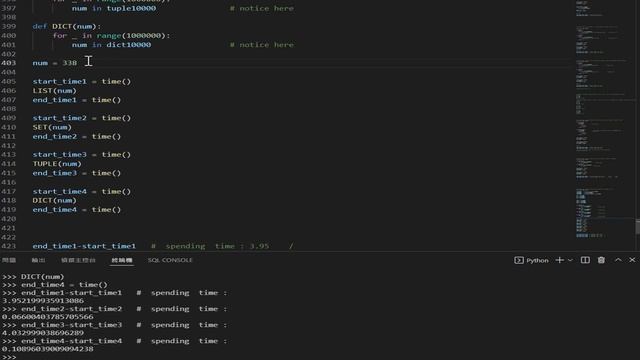Click the '# notice here' comment on line 401
Image resolution: width=640 pixels, height=360 pixels.
(262, 45)
